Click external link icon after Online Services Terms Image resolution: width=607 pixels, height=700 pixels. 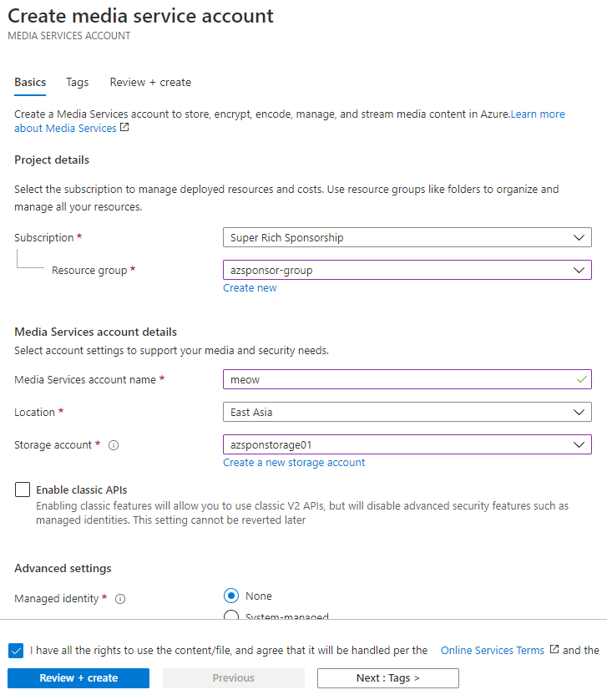tap(554, 650)
